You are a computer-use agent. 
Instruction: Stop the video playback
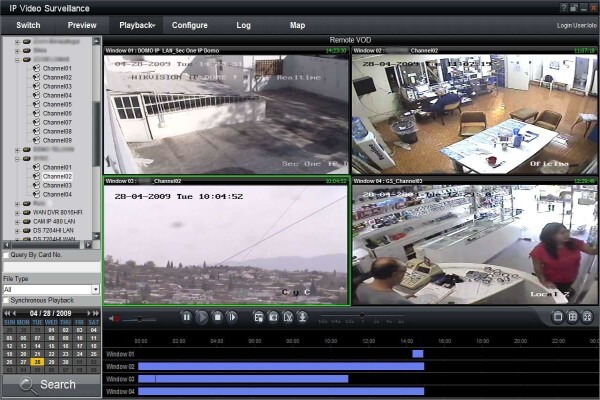pyautogui.click(x=217, y=317)
